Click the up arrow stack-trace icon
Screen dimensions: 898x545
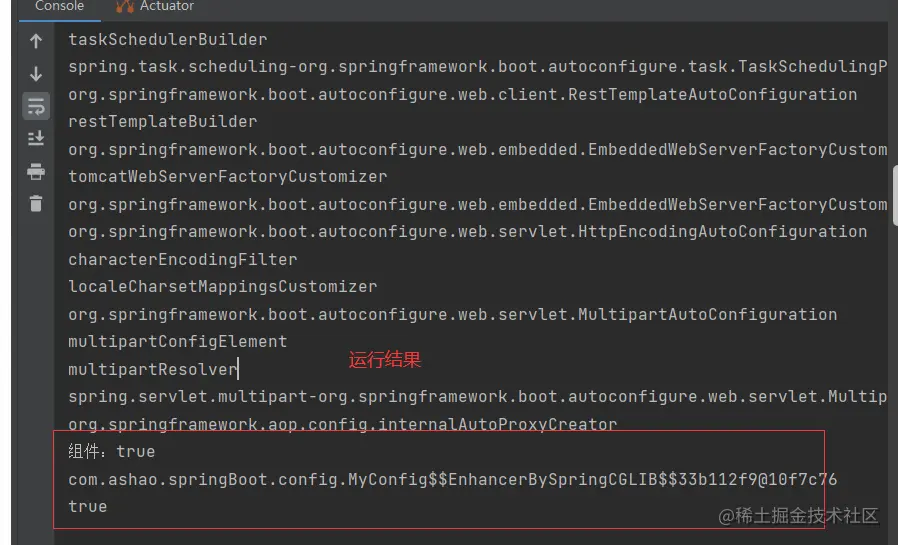click(x=36, y=41)
